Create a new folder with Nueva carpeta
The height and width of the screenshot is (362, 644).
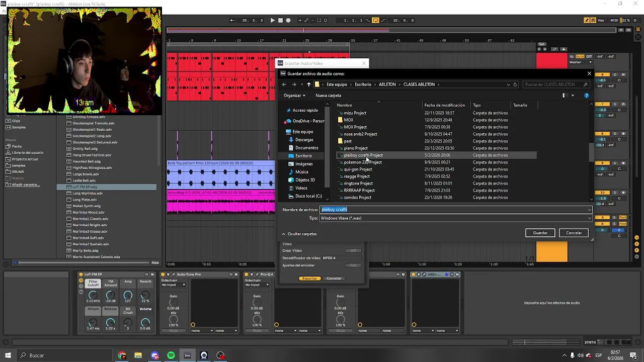point(328,96)
